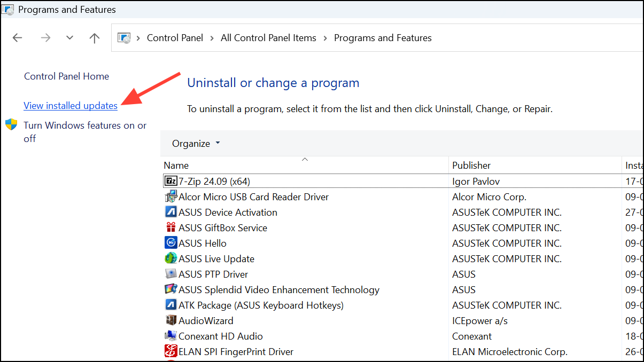This screenshot has height=362, width=644.
Task: Click ASUSTeK publisher of ASUS Hello
Action: point(507,243)
